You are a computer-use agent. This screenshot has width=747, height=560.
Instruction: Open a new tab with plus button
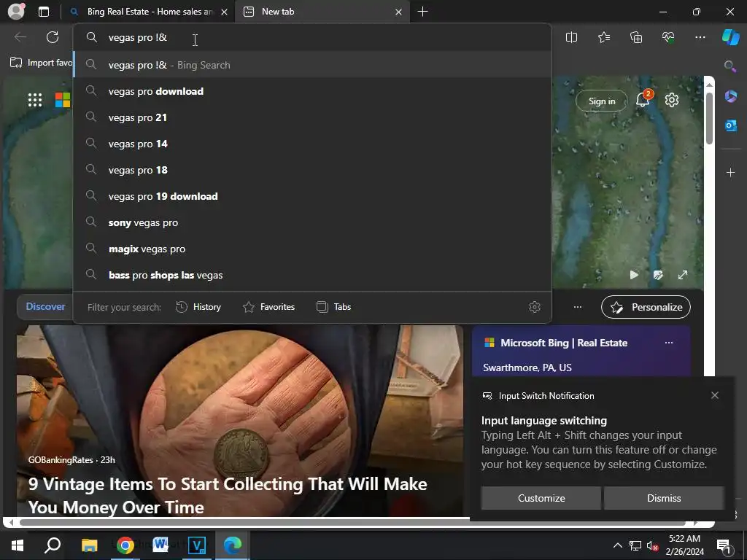(x=422, y=12)
